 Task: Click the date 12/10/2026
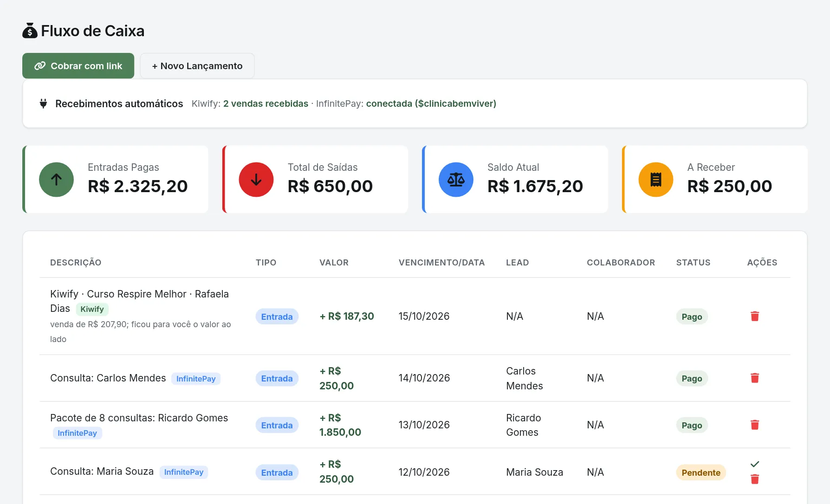(x=424, y=472)
